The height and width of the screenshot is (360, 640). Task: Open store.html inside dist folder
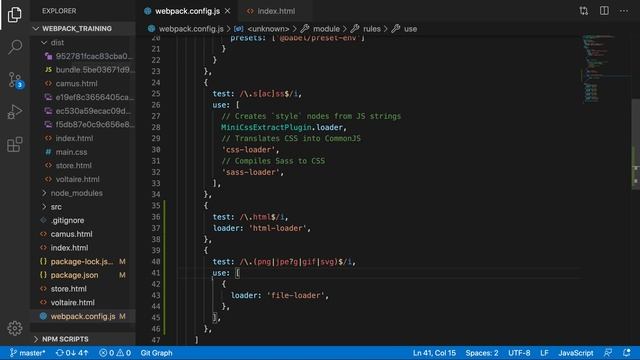(83, 166)
